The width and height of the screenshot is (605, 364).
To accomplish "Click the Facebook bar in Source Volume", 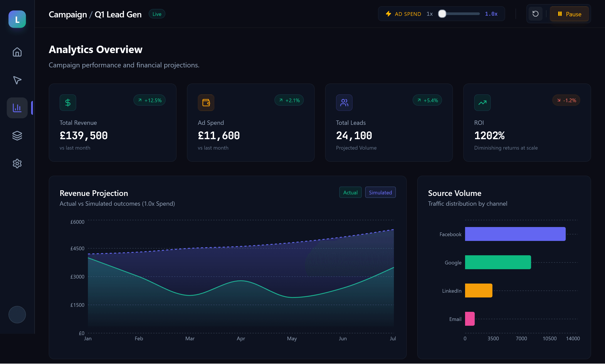I will (515, 234).
